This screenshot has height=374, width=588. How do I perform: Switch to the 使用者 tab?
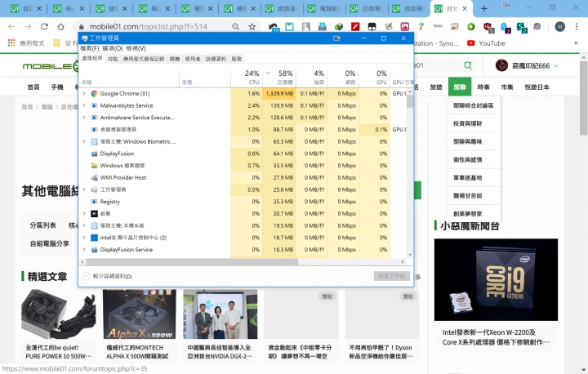[x=193, y=59]
